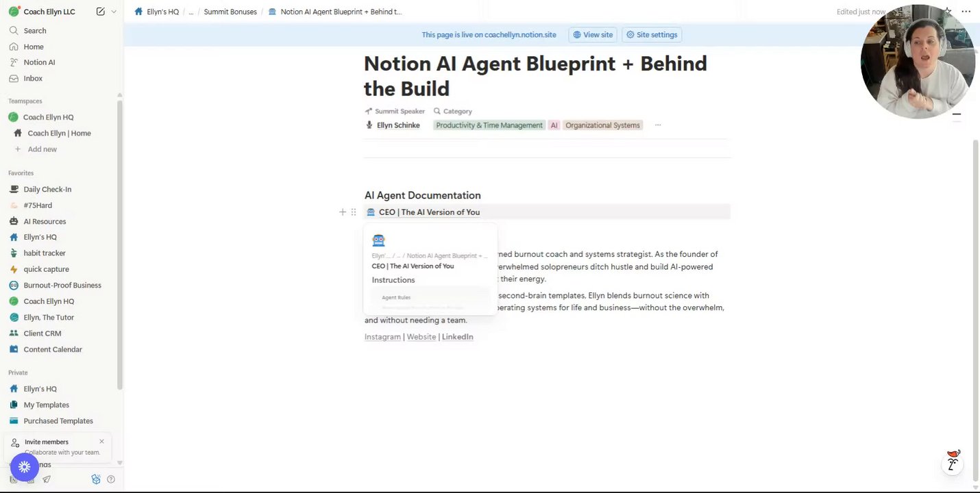Click the new page compose icon
Viewport: 980px width, 493px height.
pos(100,12)
